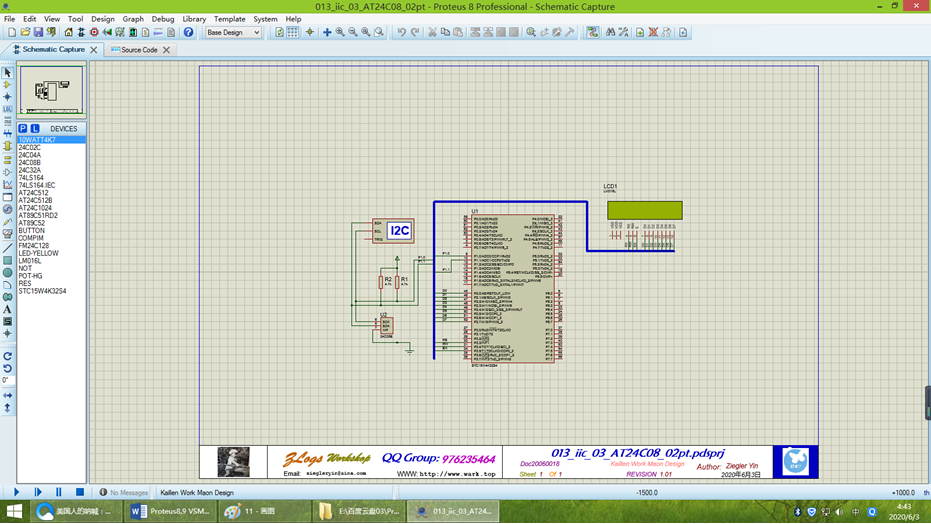Image resolution: width=931 pixels, height=524 pixels.
Task: Pause the simulation
Action: click(x=59, y=492)
